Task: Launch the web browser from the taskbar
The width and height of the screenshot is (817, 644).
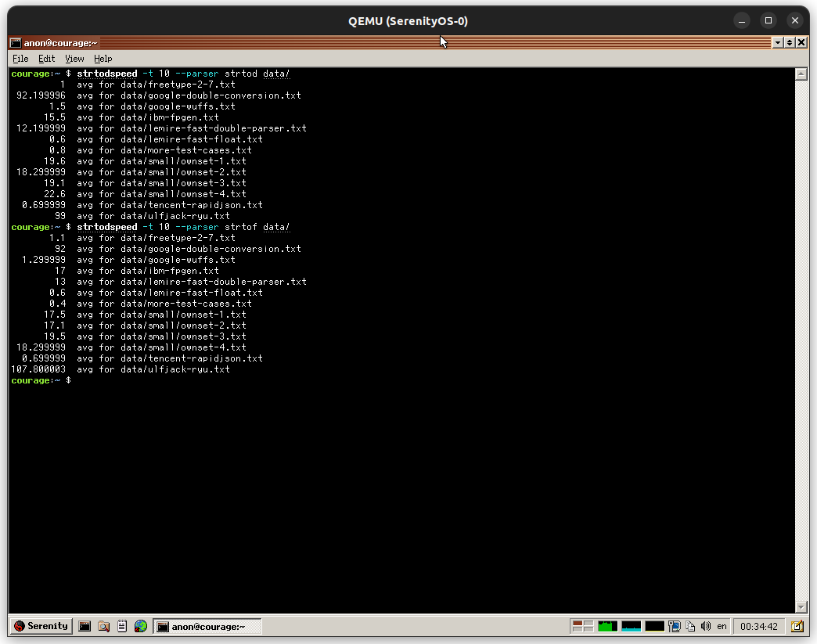Action: click(141, 626)
